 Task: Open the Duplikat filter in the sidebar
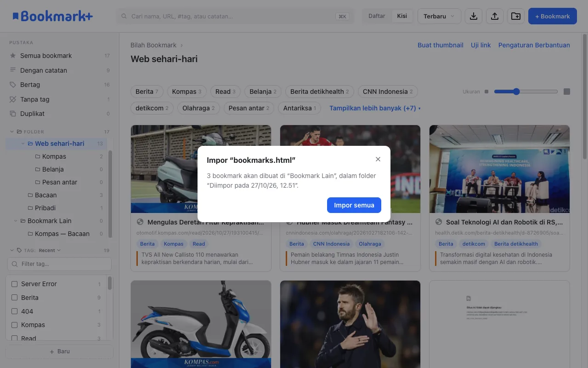click(60, 114)
